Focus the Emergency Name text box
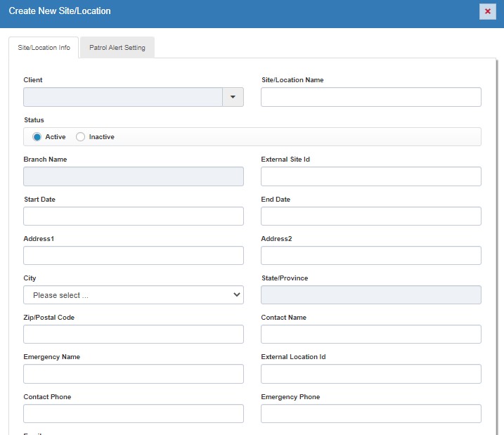This screenshot has height=435, width=504. tap(134, 374)
